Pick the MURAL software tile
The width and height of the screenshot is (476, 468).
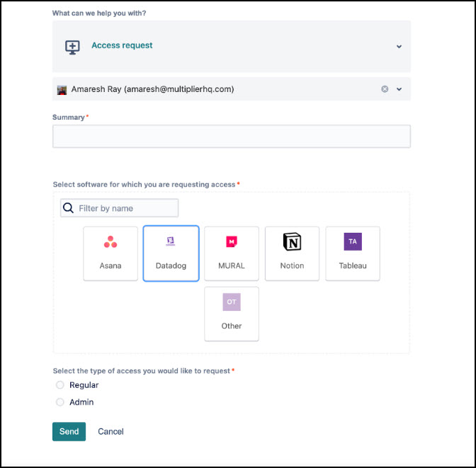232,253
